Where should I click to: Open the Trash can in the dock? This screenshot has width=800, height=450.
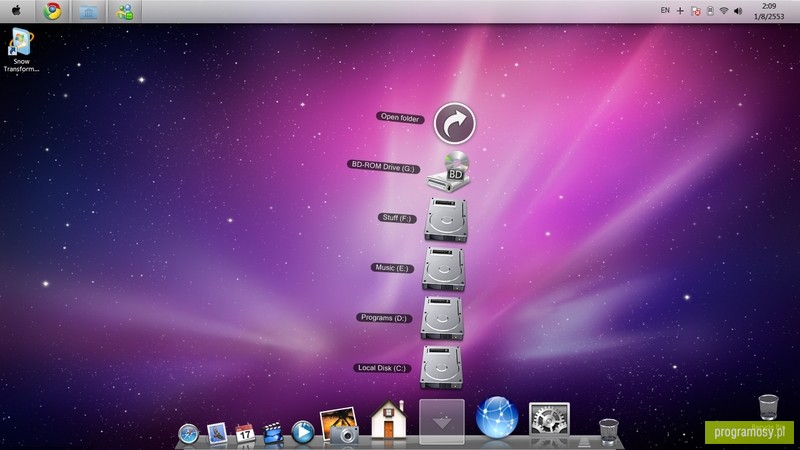[x=608, y=432]
